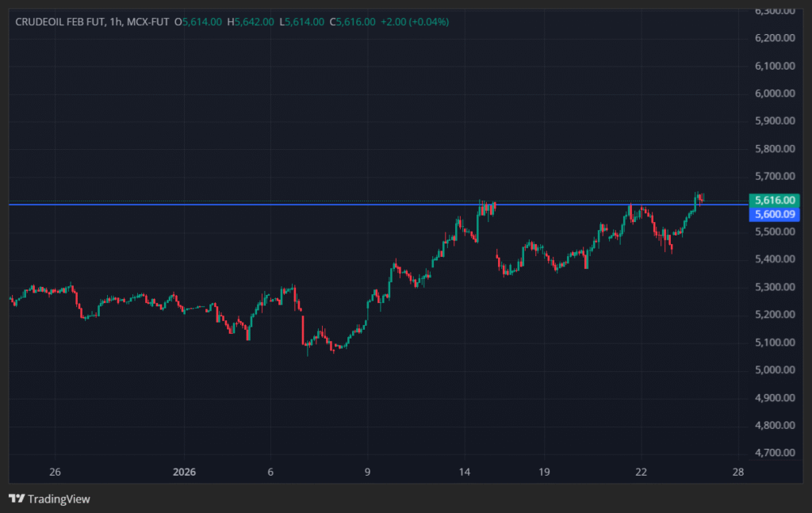Screen dimensions: 812x513
Task: Click the 6,000.00 price axis label
Action: click(x=775, y=94)
